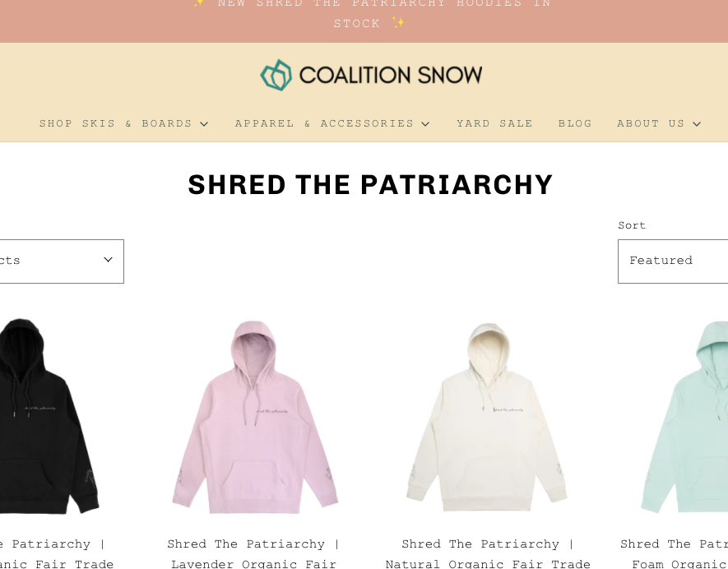View the black hoodie product image
Image resolution: width=728 pixels, height=569 pixels.
tap(49, 416)
